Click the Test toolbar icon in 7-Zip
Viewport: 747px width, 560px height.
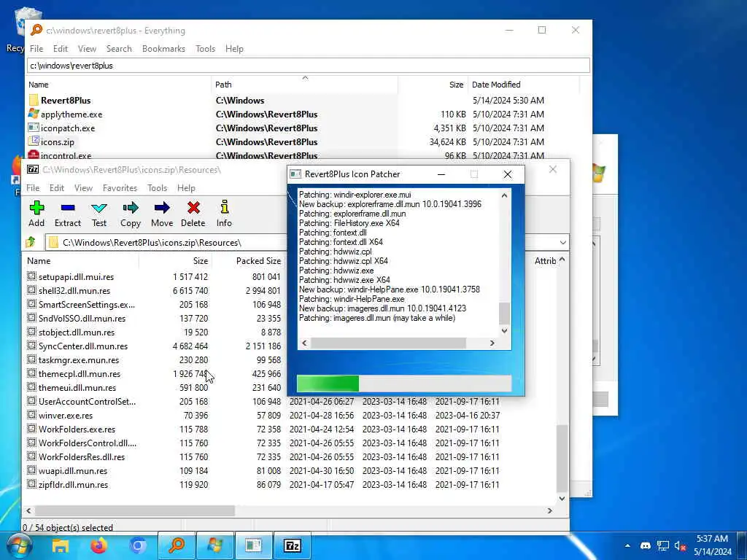pyautogui.click(x=99, y=214)
